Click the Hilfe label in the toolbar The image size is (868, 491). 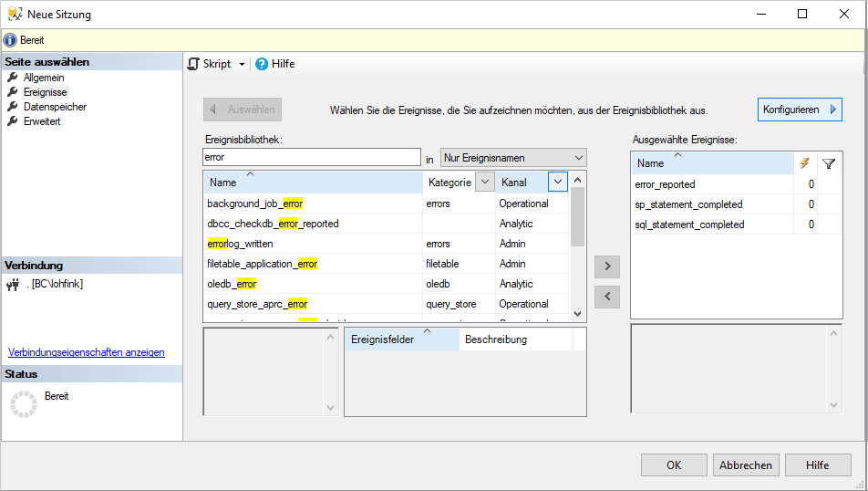[283, 64]
